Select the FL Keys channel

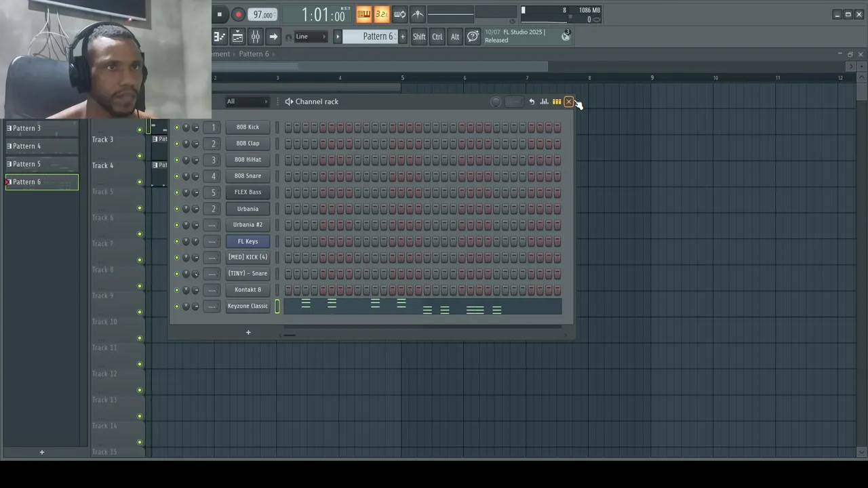click(248, 241)
